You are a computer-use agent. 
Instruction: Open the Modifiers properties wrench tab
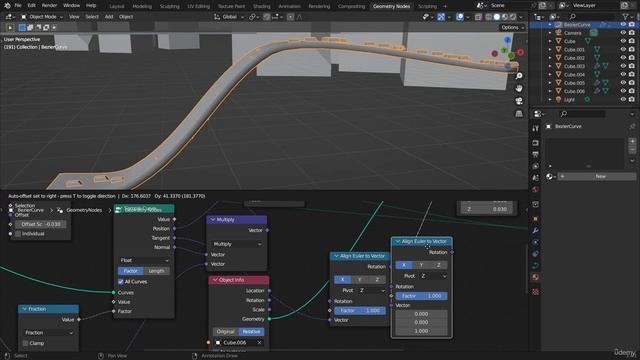click(x=535, y=231)
